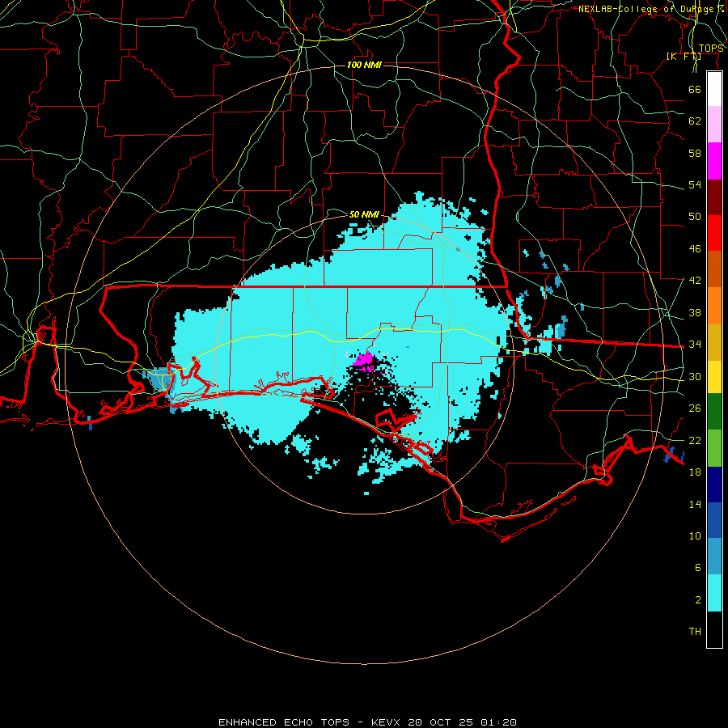
Task: Click the cyan 6 kft legend swatch
Action: (x=714, y=593)
